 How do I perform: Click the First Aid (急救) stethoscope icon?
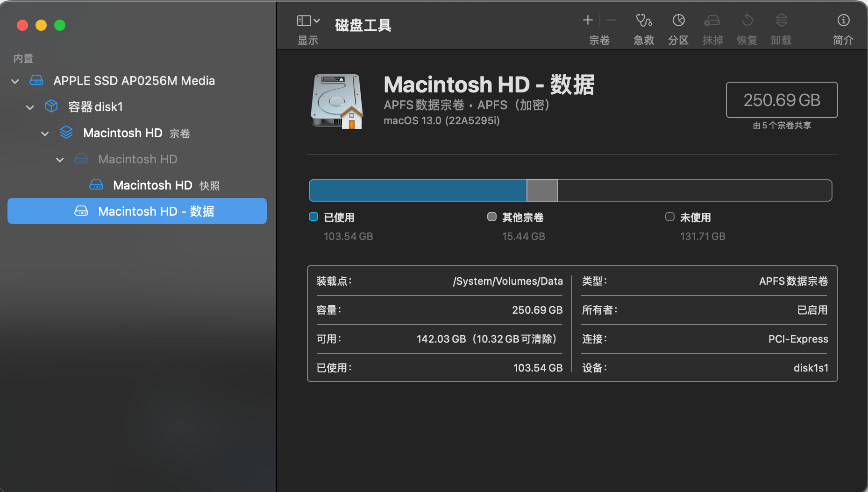click(x=643, y=21)
